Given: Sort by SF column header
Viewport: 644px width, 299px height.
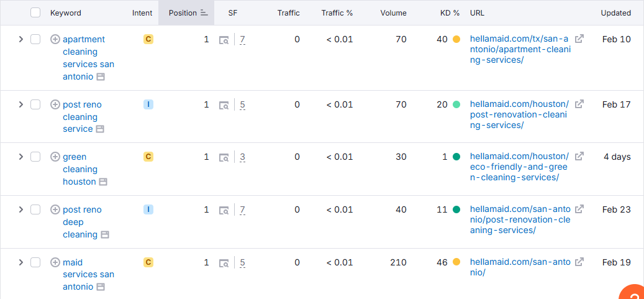Looking at the screenshot, I should coord(233,13).
